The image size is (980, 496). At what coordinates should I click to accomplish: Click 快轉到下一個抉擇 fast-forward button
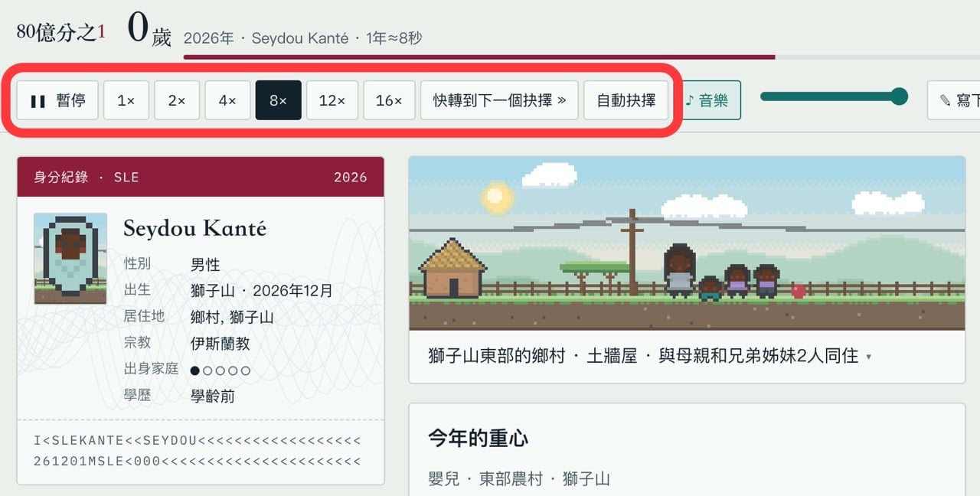(500, 100)
